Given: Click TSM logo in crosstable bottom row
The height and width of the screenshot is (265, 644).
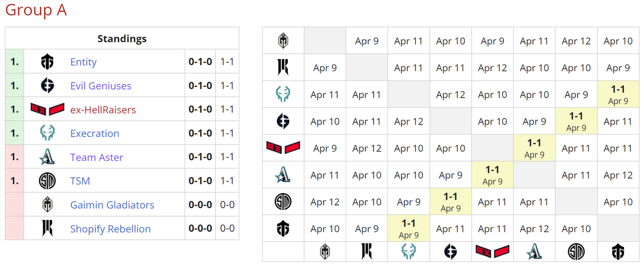Looking at the screenshot, I should coord(576,251).
